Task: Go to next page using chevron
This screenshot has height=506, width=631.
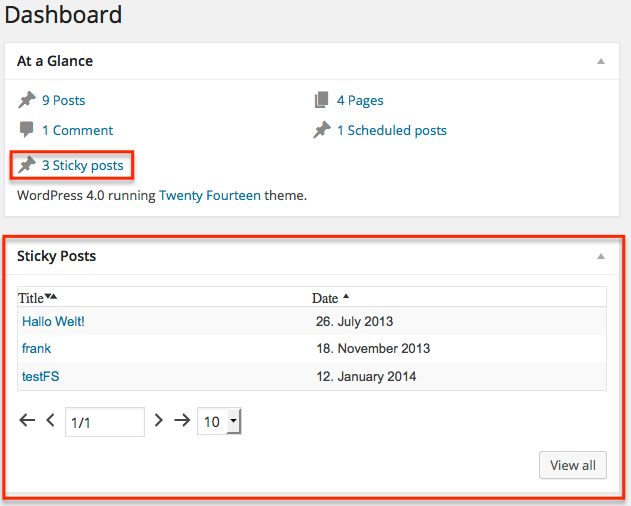Action: click(x=158, y=421)
